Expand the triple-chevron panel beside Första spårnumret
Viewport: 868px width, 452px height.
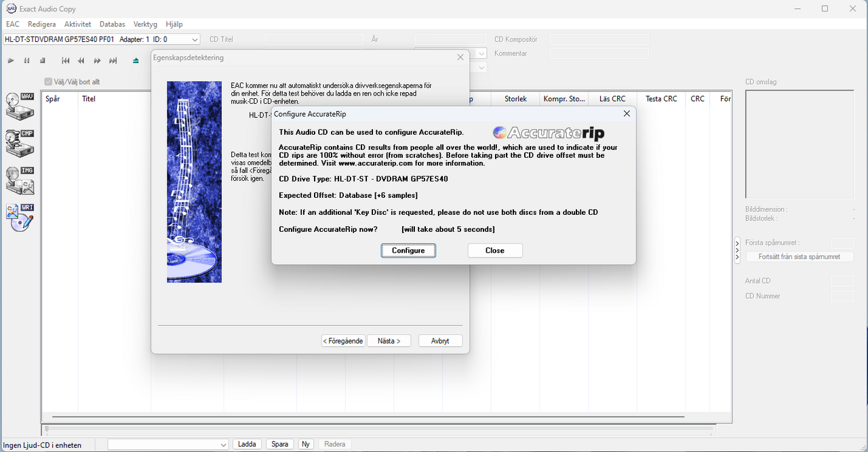[738, 250]
